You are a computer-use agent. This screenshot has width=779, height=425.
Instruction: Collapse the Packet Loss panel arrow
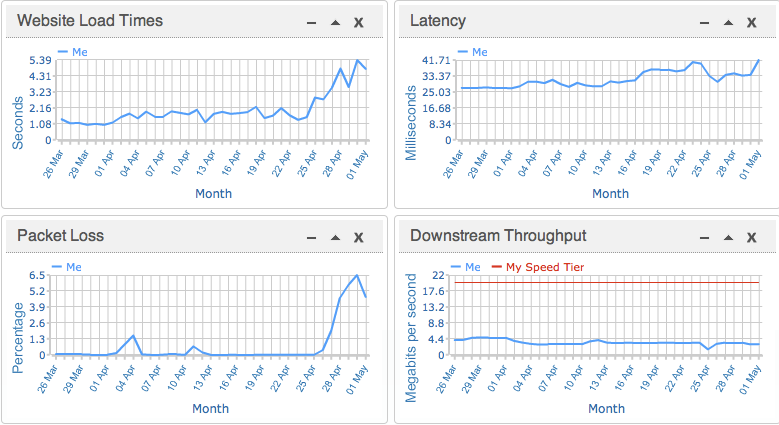point(335,238)
